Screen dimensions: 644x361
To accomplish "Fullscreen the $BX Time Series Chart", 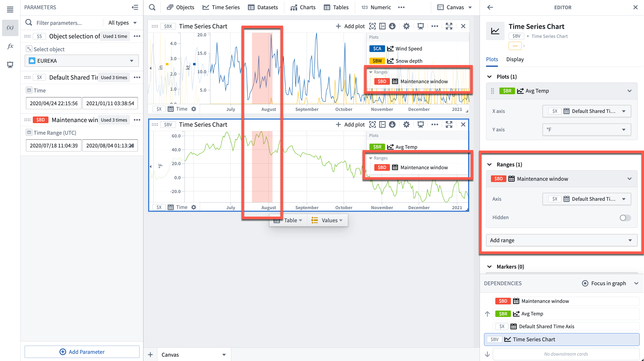I will coord(449,26).
